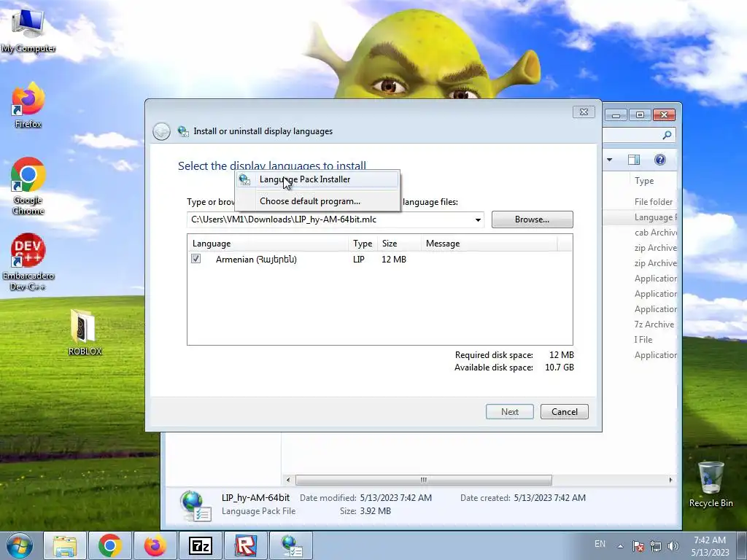Open Windows Explorer from taskbar

[x=65, y=545]
